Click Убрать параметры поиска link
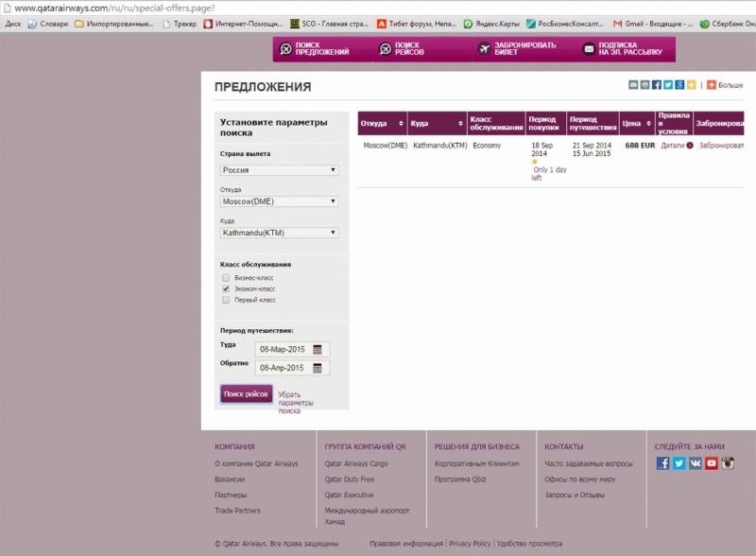 296,403
